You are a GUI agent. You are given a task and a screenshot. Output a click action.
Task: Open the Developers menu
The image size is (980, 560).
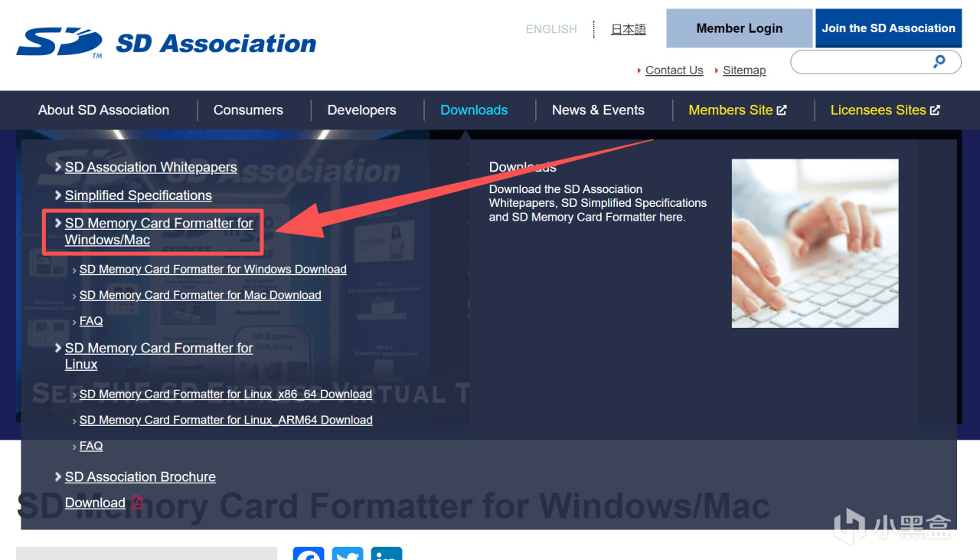361,110
